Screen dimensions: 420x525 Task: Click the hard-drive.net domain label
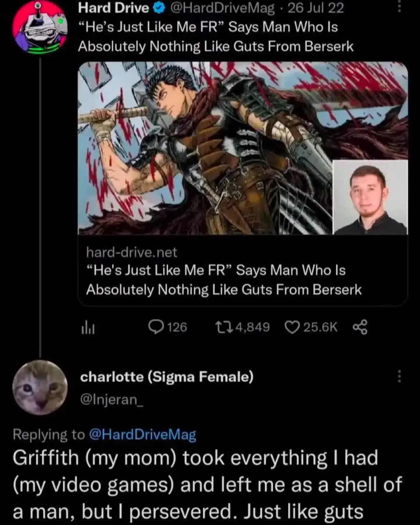pyautogui.click(x=132, y=252)
